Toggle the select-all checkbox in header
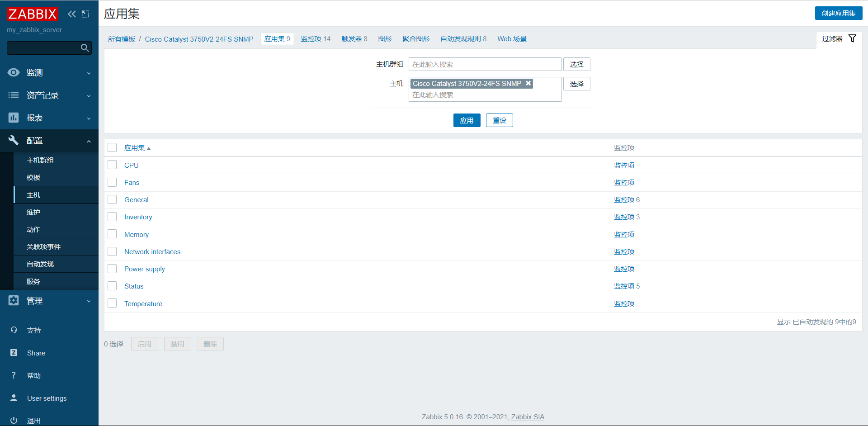This screenshot has width=868, height=426. click(112, 147)
